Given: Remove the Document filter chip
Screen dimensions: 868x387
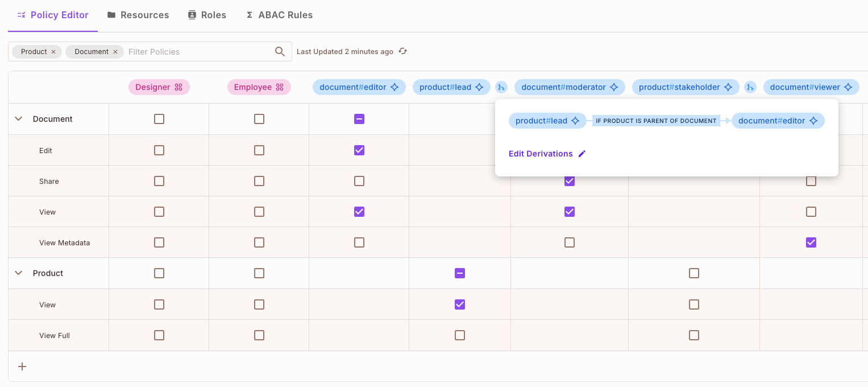Looking at the screenshot, I should pos(115,52).
